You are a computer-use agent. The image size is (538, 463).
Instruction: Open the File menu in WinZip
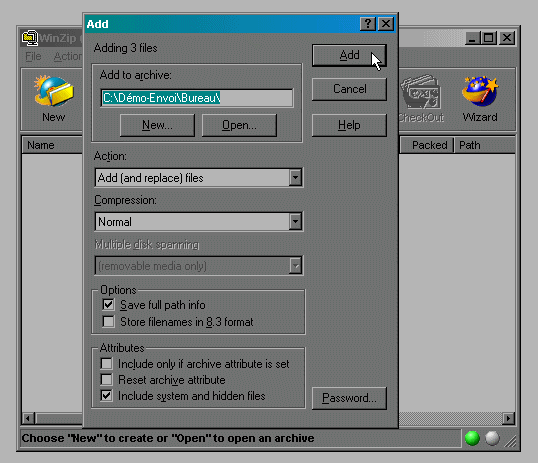click(33, 56)
